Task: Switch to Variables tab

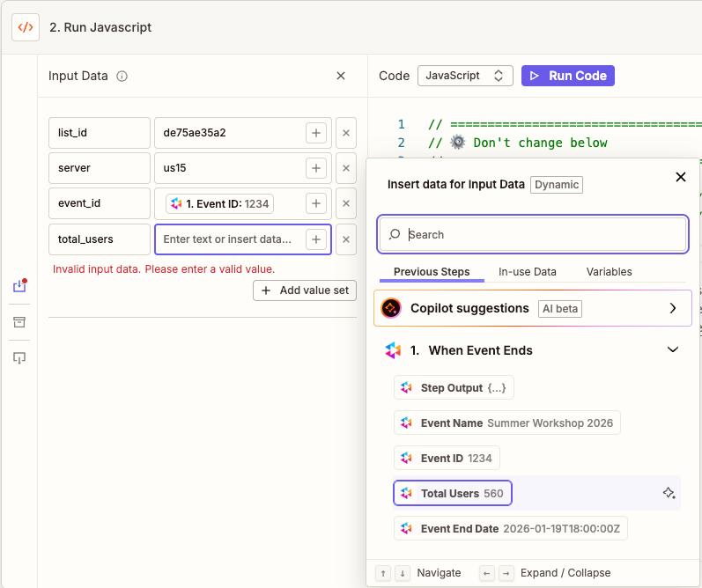Action: [609, 272]
